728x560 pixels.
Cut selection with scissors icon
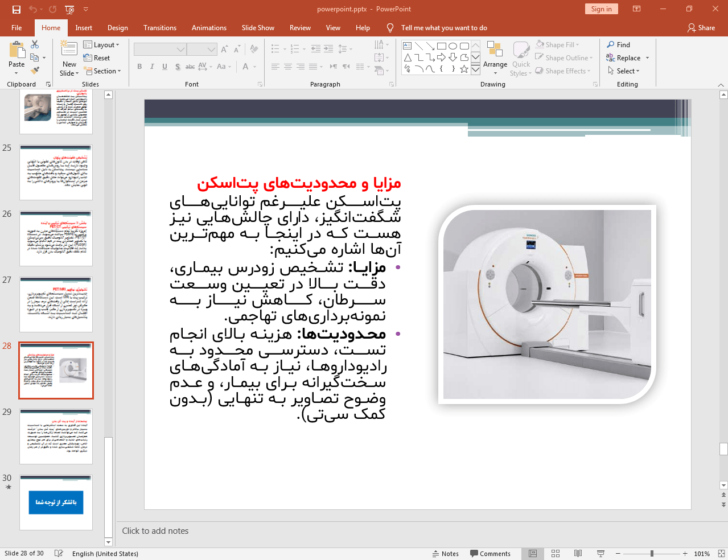(35, 44)
